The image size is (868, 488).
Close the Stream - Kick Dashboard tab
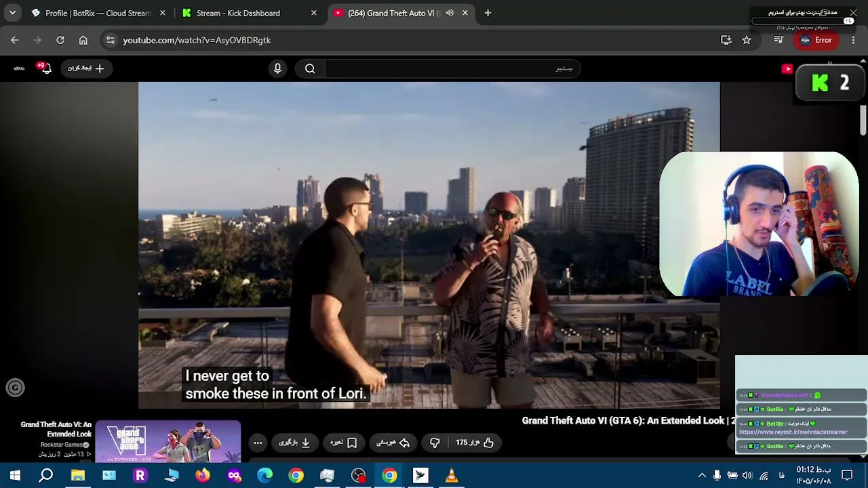313,13
